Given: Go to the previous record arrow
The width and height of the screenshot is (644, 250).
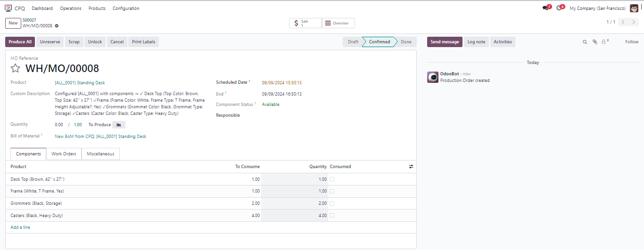Looking at the screenshot, I should point(623,22).
